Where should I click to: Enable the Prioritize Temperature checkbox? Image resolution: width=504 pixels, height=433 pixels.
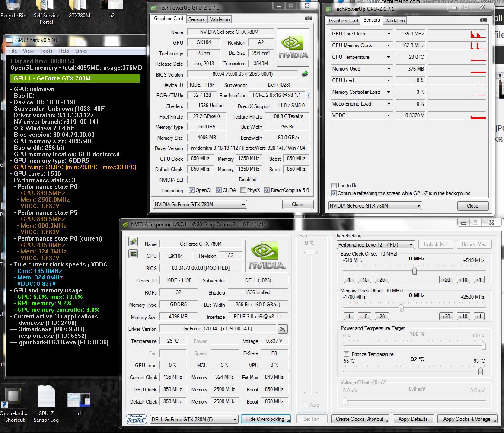347,354
